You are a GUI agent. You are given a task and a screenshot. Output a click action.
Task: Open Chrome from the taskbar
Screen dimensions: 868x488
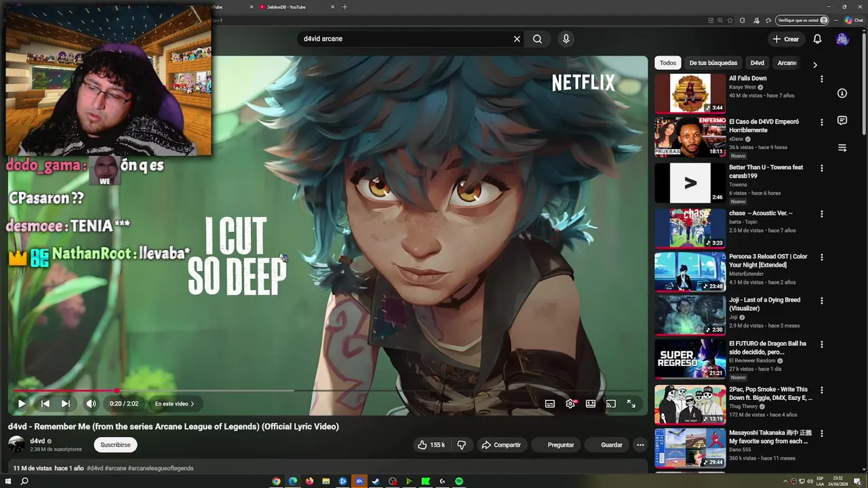(276, 481)
